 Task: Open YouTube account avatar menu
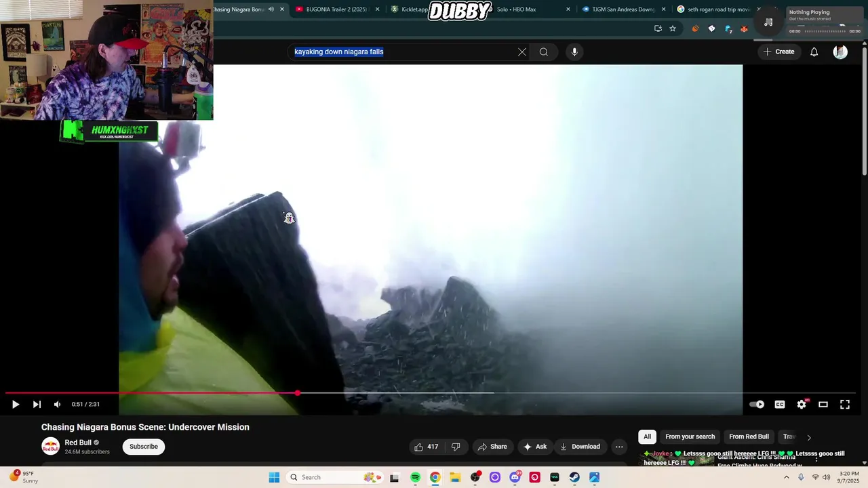(x=840, y=52)
